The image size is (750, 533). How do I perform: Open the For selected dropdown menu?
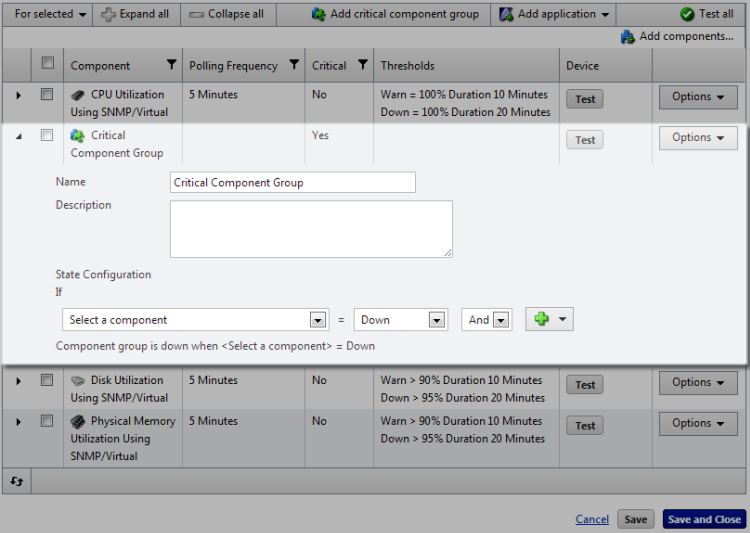(x=50, y=14)
